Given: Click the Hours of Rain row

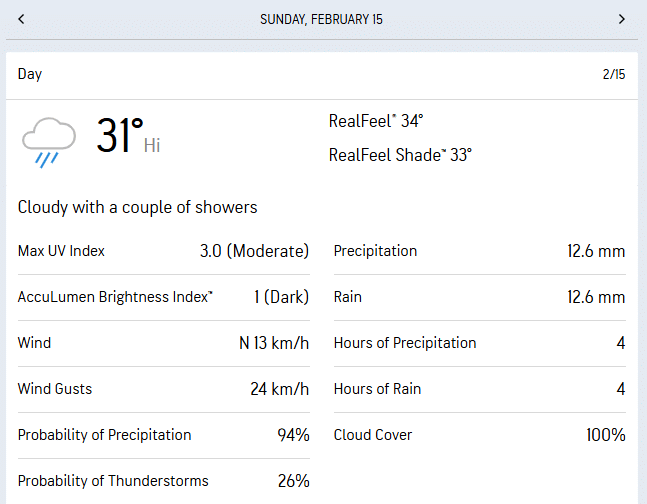Looking at the screenshot, I should [479, 389].
